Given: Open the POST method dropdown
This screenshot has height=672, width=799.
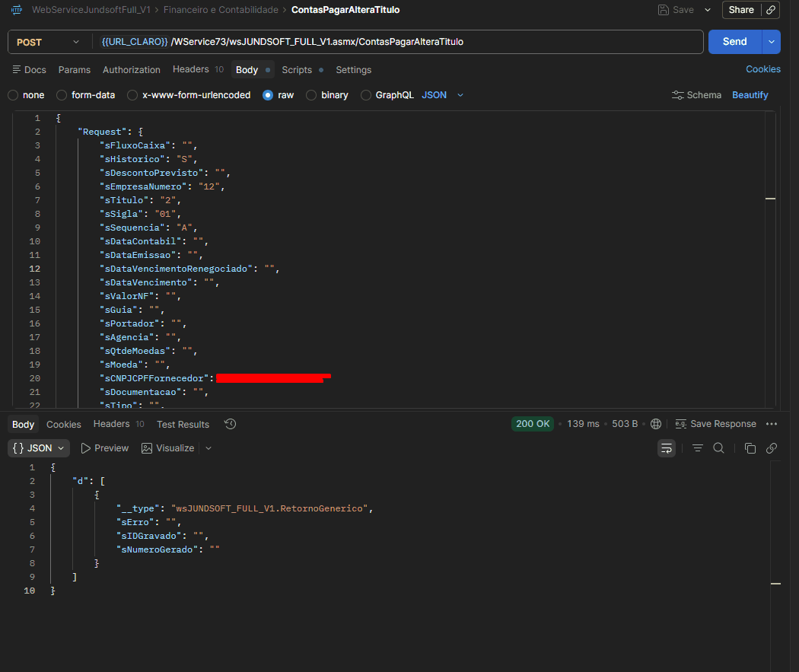Looking at the screenshot, I should click(48, 43).
